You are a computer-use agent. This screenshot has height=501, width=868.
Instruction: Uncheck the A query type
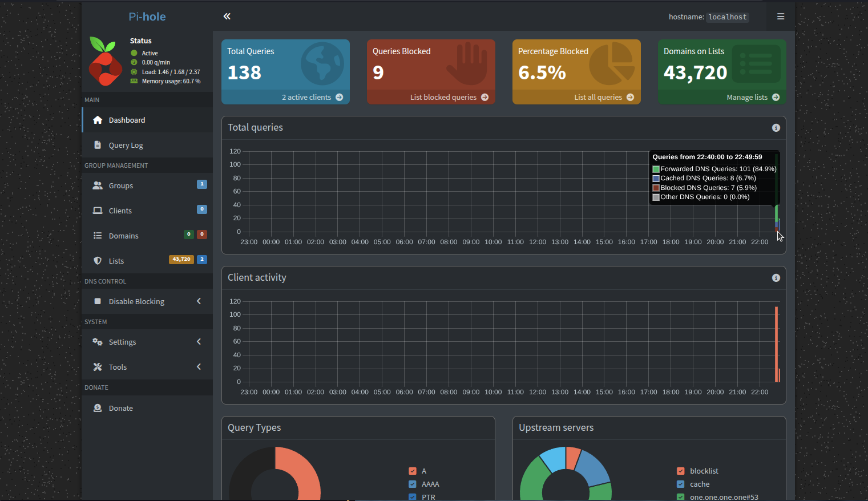(413, 471)
